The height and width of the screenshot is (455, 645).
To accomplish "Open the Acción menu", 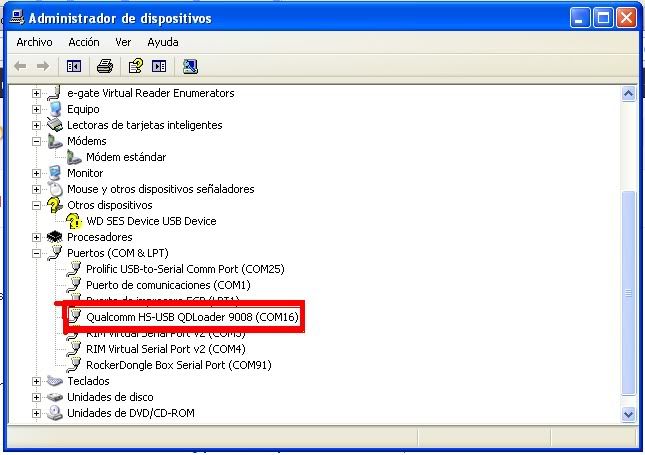I will (x=84, y=42).
